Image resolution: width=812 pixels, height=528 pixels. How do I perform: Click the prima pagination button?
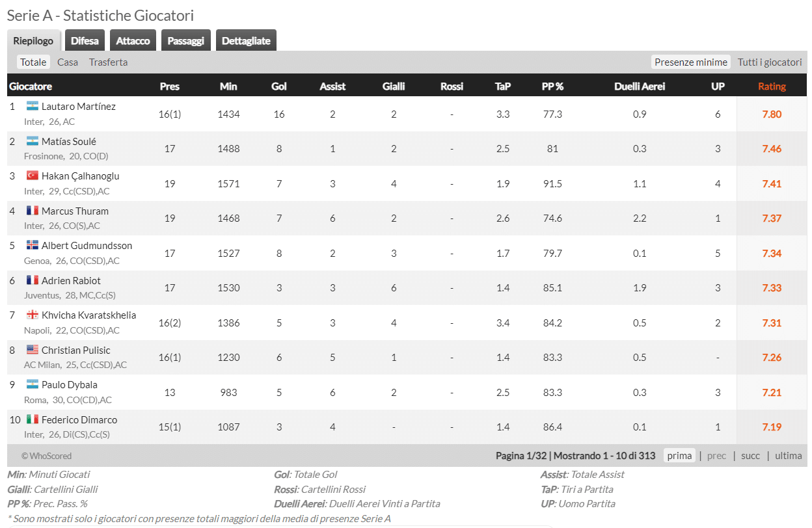(x=679, y=456)
